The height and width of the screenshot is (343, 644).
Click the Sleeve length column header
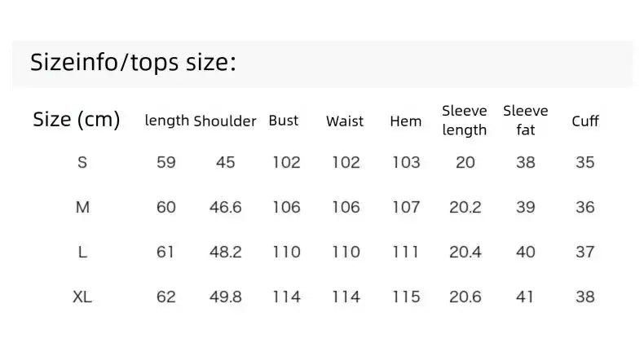click(x=465, y=121)
